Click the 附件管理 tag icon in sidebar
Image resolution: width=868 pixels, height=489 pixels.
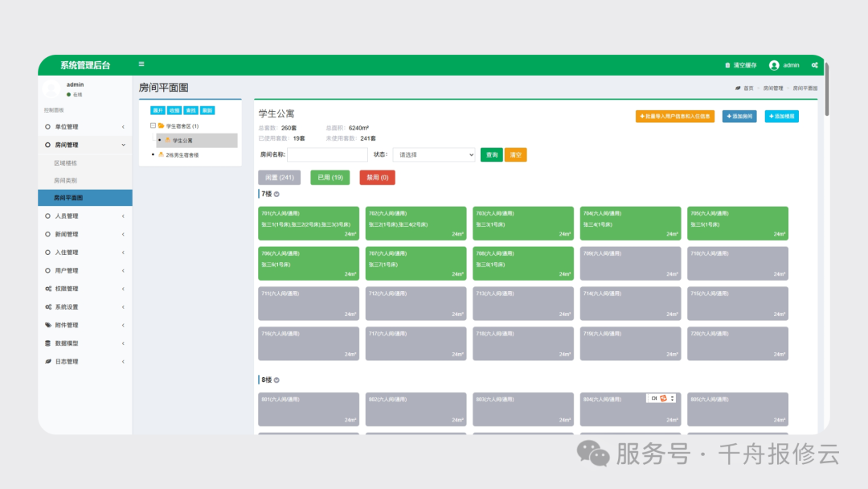pyautogui.click(x=47, y=325)
